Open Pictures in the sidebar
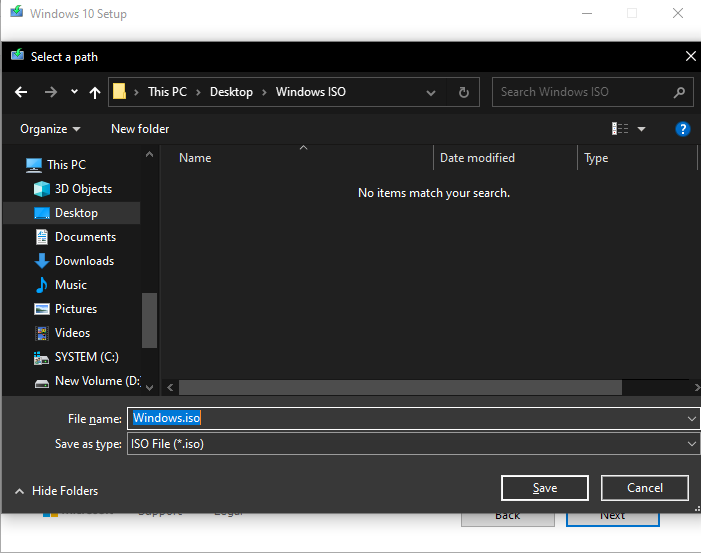Image resolution: width=701 pixels, height=553 pixels. pos(76,309)
